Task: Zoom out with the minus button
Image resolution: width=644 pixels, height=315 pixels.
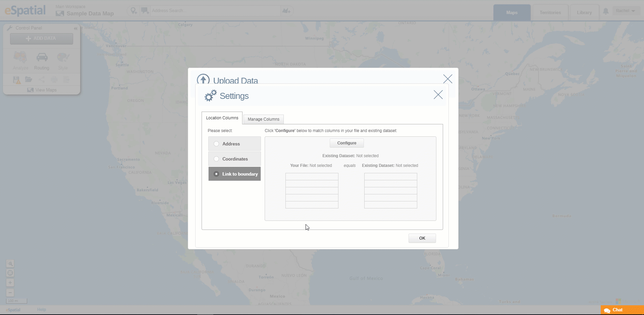Action: [10, 293]
